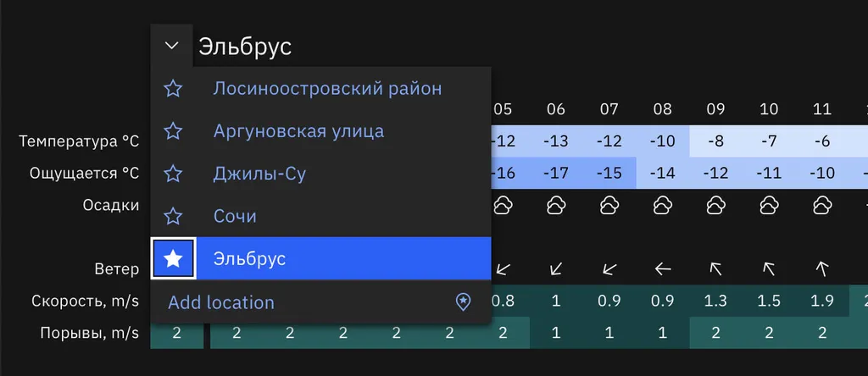Select Лосиноостровский район from list
The height and width of the screenshot is (376, 868).
(x=327, y=88)
